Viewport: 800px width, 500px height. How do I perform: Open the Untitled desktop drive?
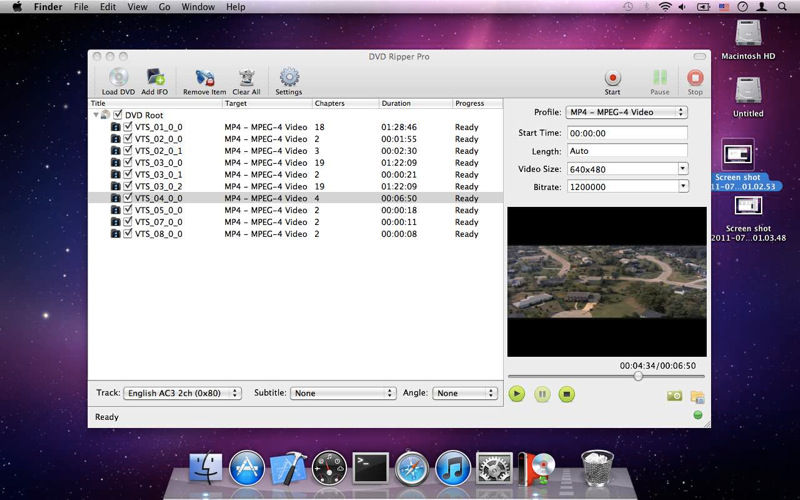(748, 91)
